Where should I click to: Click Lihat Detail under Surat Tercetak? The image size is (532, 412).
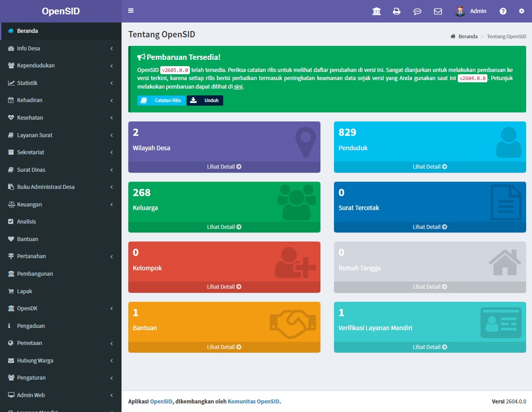[430, 227]
